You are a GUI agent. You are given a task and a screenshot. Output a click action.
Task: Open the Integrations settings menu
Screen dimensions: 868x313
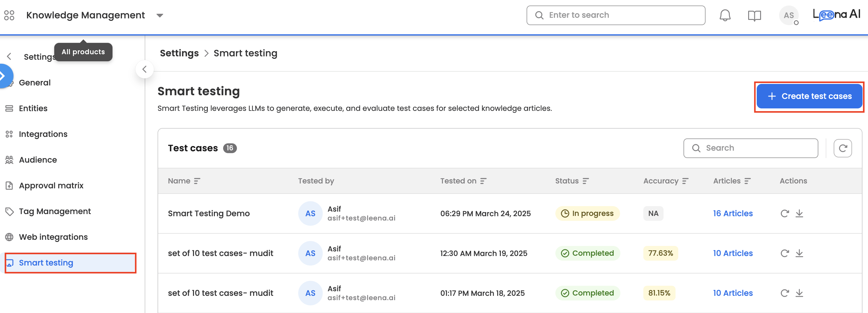[43, 134]
